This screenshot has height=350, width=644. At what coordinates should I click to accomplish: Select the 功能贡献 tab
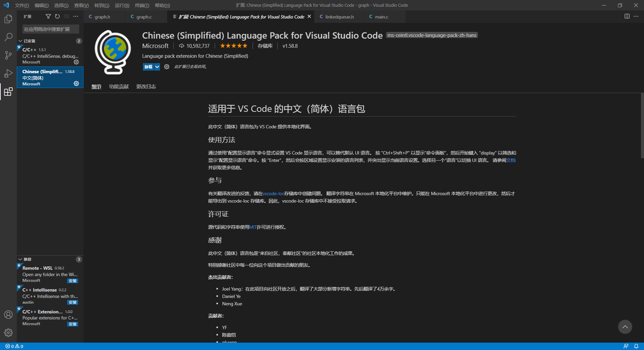point(119,87)
